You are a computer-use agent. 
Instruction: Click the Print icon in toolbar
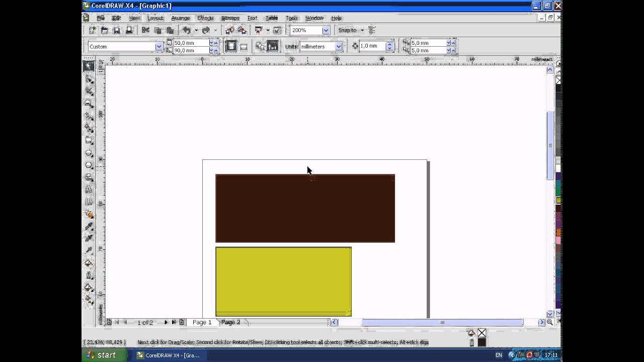click(x=129, y=30)
